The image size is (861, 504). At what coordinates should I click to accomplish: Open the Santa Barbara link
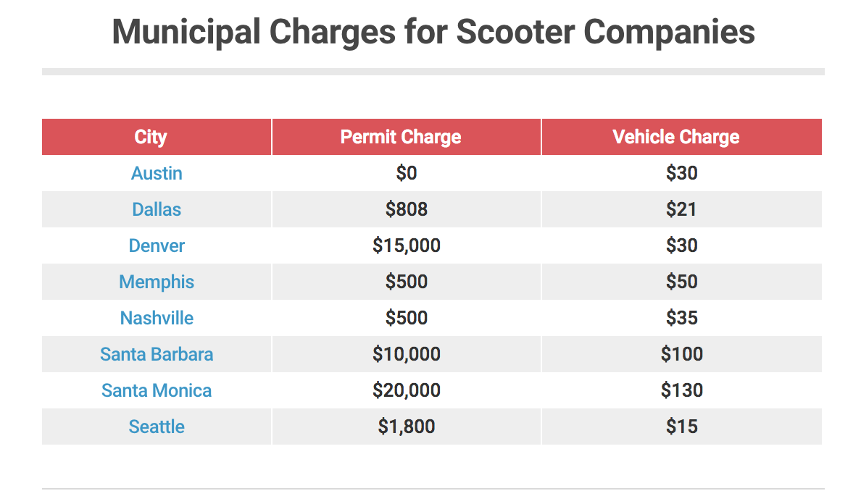point(157,355)
